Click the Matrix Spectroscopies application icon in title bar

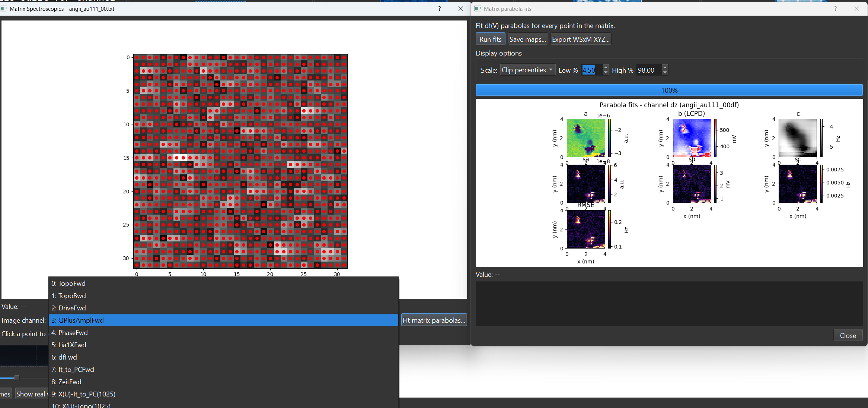(4, 8)
